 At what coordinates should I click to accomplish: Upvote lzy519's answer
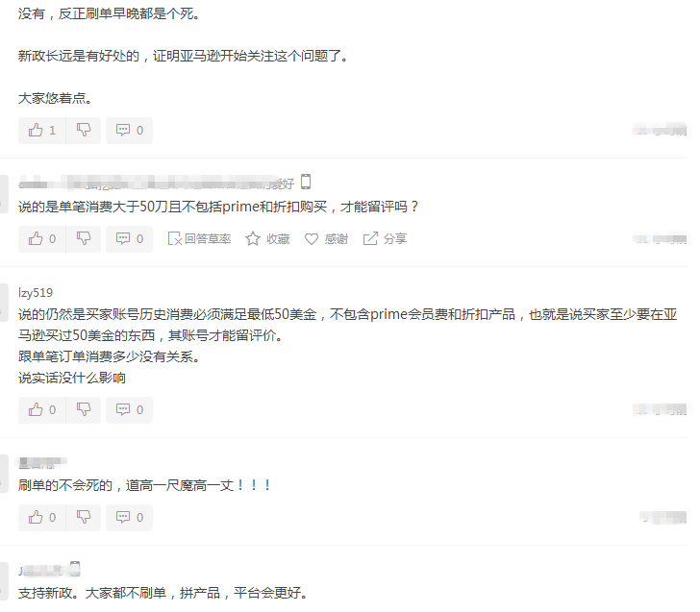[x=42, y=410]
